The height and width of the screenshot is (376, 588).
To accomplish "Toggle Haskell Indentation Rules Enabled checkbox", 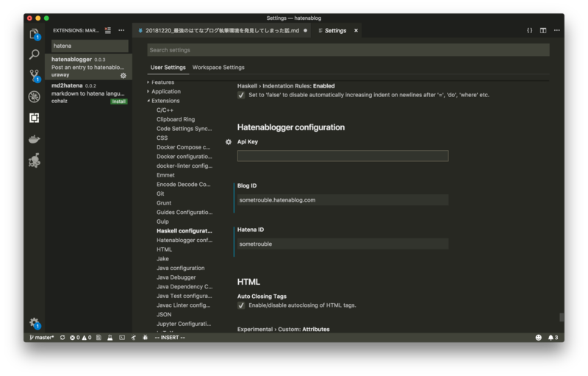I will point(241,95).
